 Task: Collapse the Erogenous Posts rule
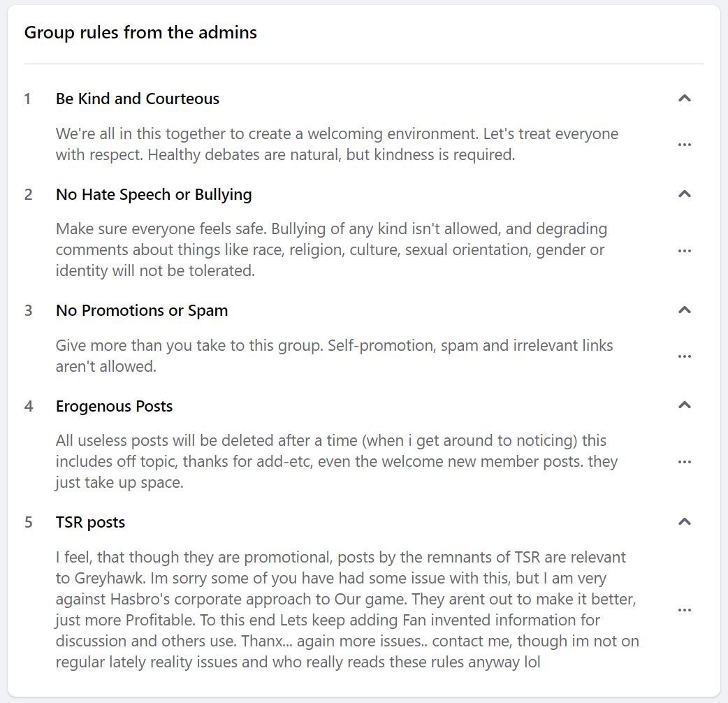685,405
